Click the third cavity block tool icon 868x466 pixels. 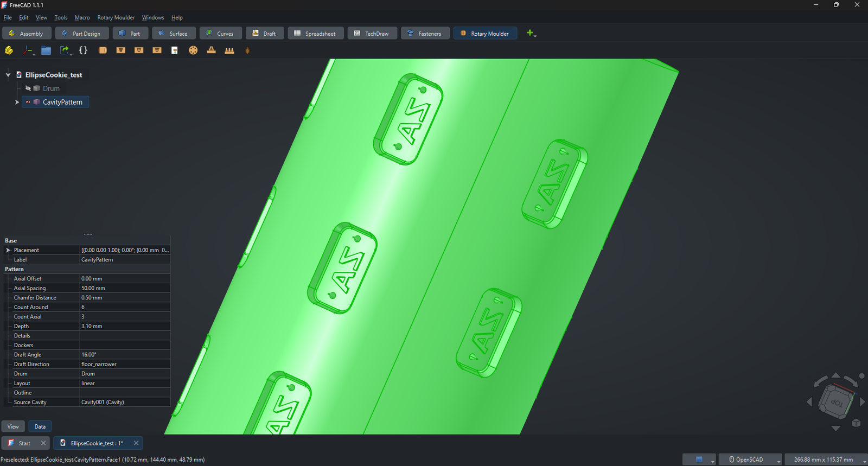tap(157, 50)
